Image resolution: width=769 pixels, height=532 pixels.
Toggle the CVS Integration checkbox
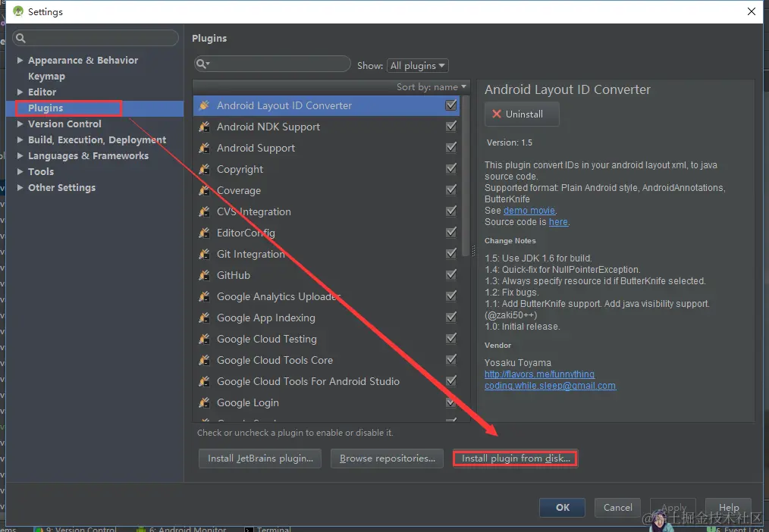(x=450, y=211)
